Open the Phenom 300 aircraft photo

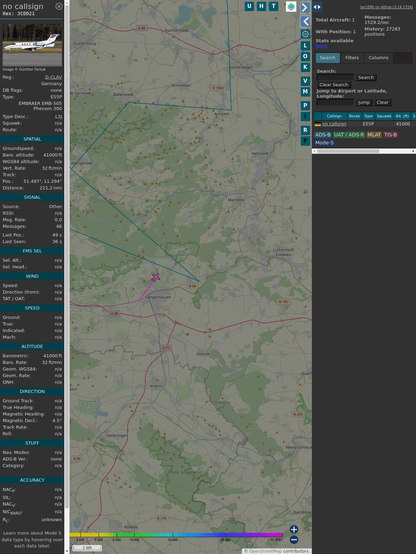coord(32,45)
